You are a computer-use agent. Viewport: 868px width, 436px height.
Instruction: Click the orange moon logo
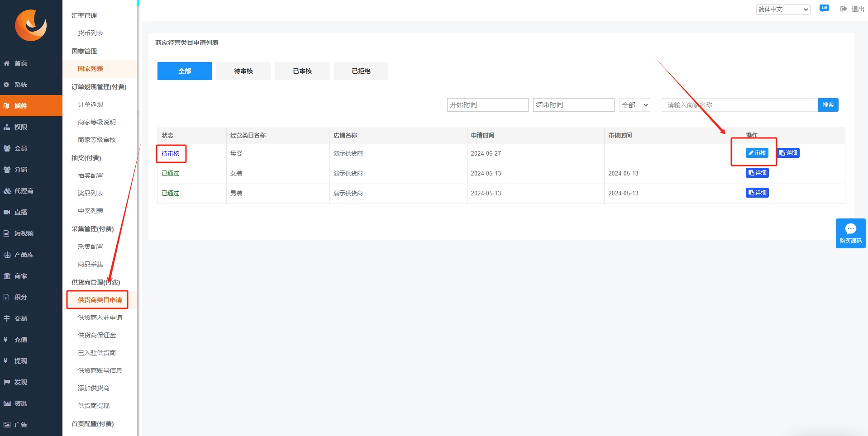[31, 25]
